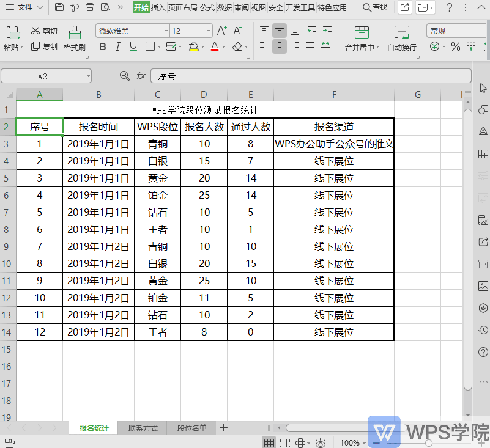Click the help question mark in title bar
490x448 pixels.
449,7
